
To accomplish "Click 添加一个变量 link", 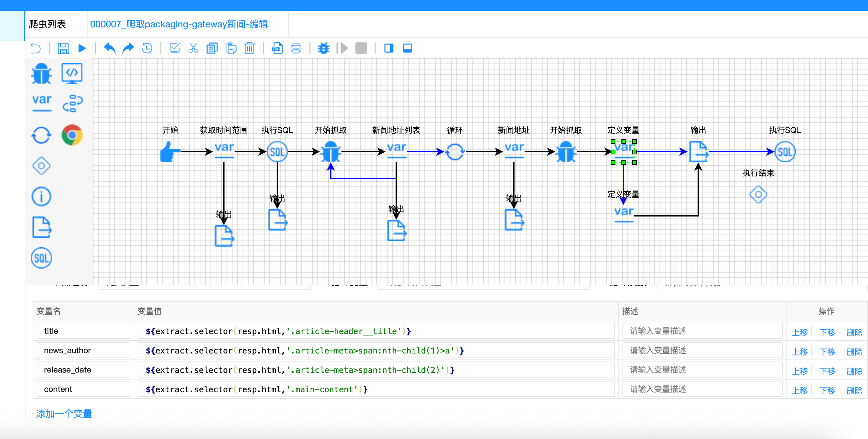I will (x=64, y=413).
